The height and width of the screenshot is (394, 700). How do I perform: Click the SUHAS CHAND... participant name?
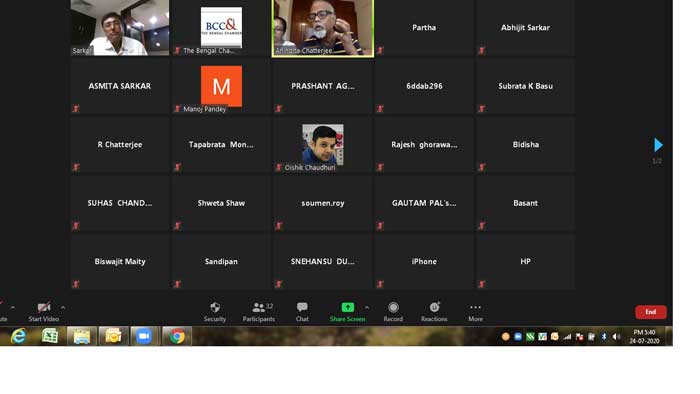(120, 203)
